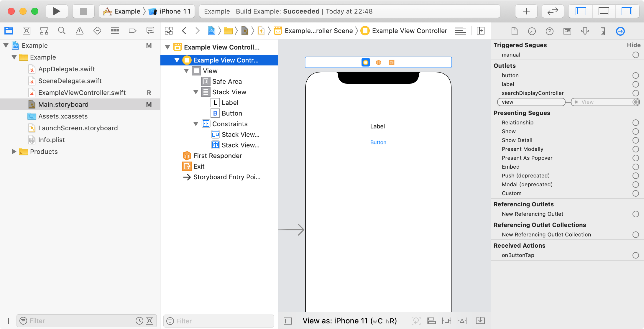Viewport: 644px width, 329px height.
Task: Run the Example scheme with Play button
Action: point(57,11)
